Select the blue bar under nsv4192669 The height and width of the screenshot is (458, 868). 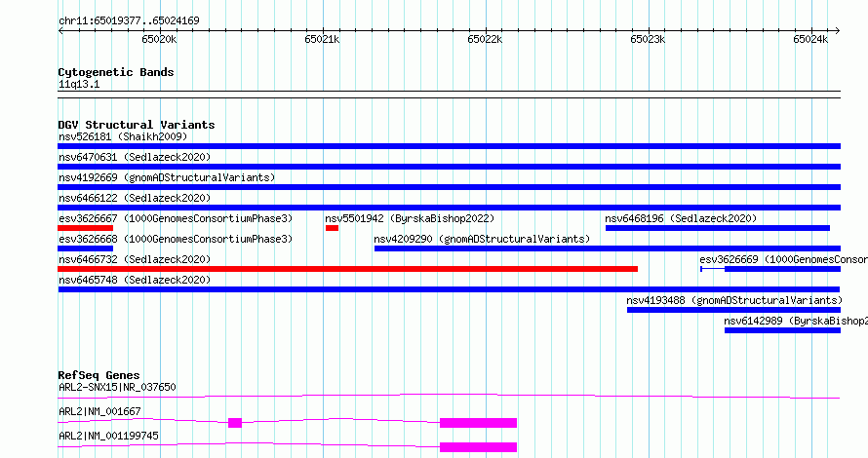pos(449,187)
